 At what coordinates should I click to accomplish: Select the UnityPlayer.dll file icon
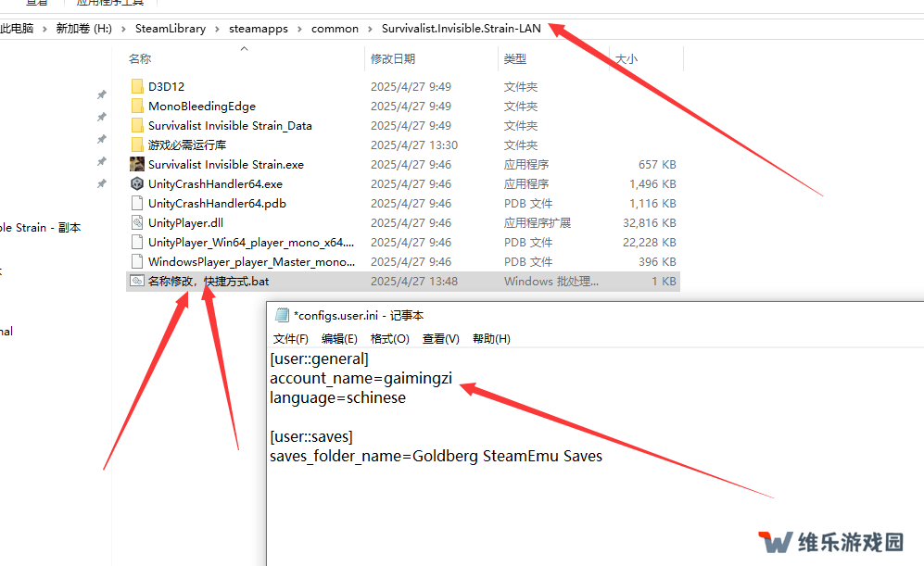(x=137, y=222)
